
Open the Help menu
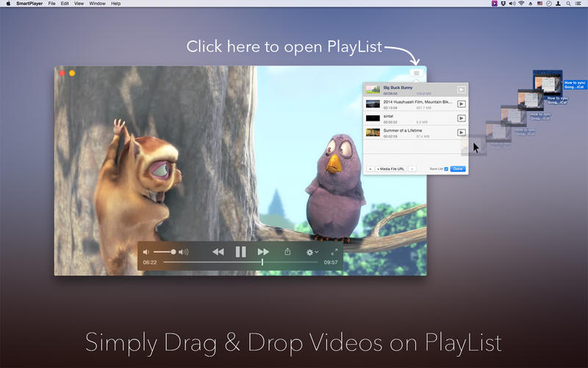coord(116,4)
